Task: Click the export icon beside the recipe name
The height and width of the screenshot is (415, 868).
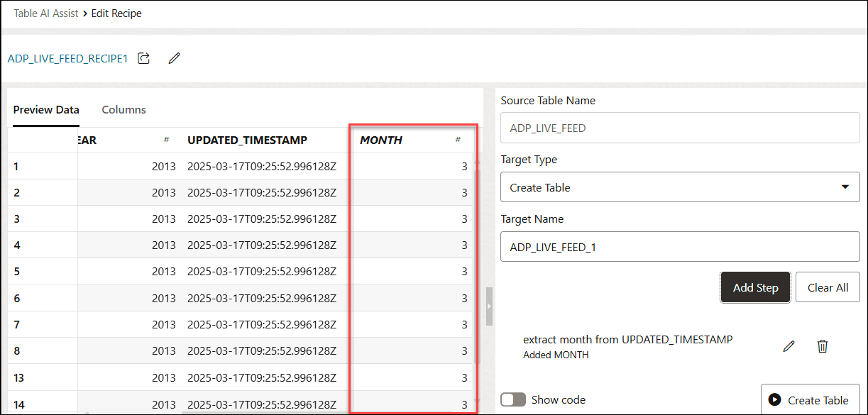Action: pyautogui.click(x=144, y=59)
